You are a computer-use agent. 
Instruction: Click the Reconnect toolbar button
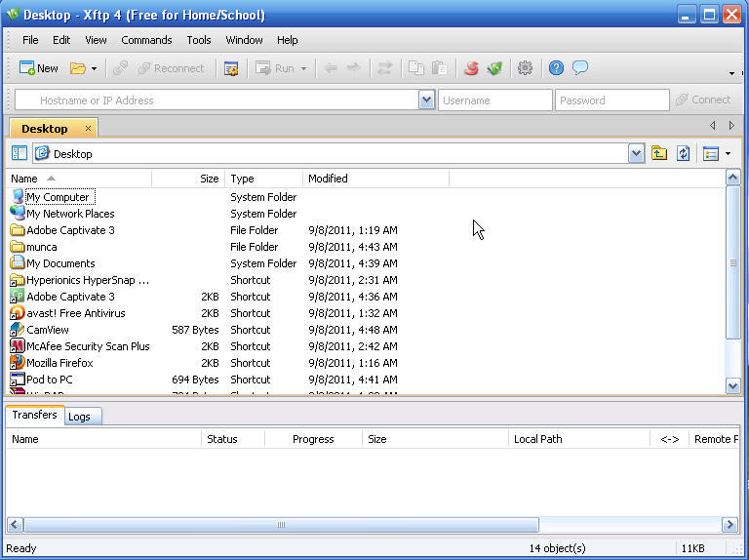click(171, 68)
